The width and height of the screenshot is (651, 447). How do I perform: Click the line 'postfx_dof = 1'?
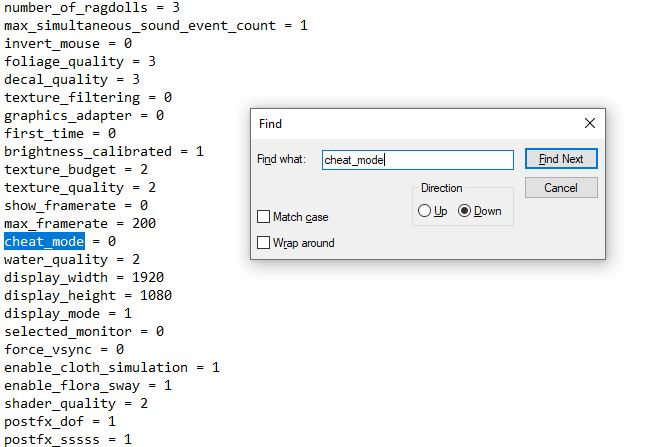[x=60, y=421]
